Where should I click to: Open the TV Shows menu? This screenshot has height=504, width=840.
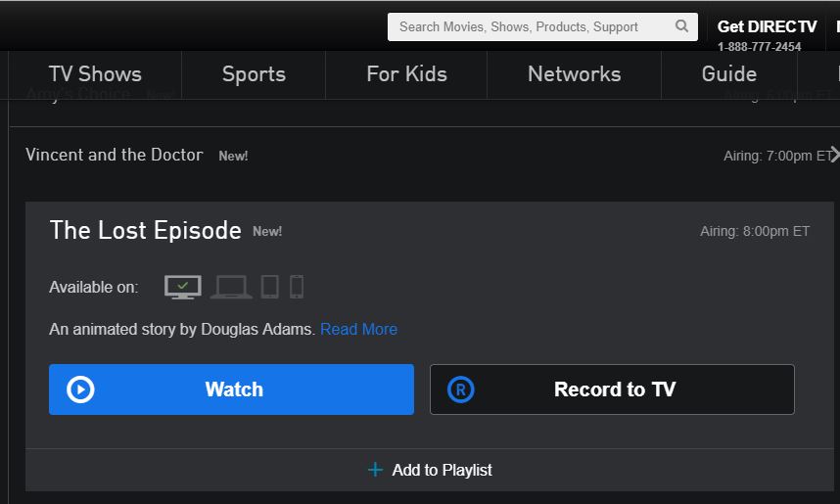point(95,74)
